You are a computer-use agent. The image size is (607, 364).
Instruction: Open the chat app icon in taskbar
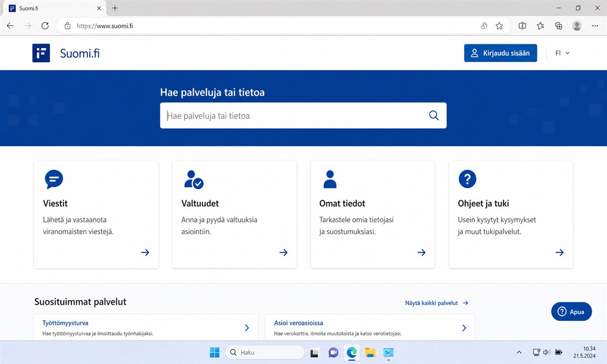click(x=333, y=352)
